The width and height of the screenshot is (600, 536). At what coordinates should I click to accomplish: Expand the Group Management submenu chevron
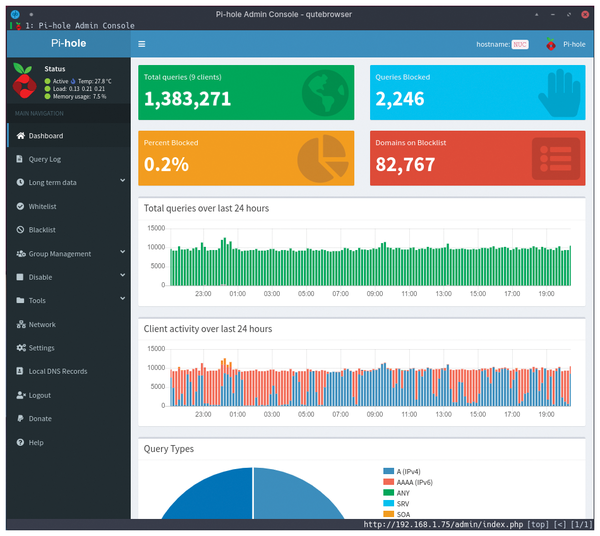(122, 251)
